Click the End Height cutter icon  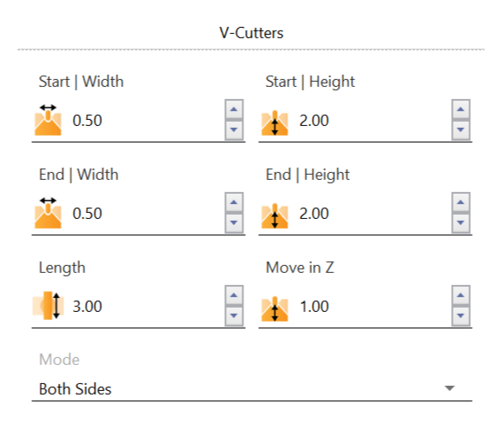tap(275, 215)
